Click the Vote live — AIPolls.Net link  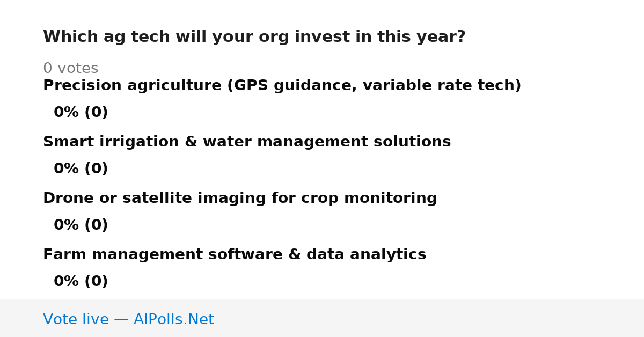pyautogui.click(x=128, y=320)
